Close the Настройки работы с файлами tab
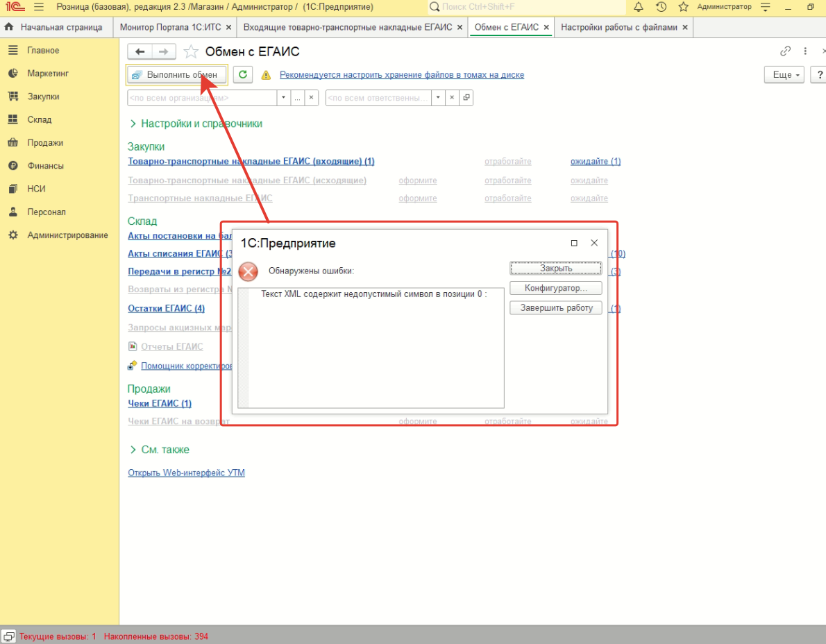826x644 pixels. (685, 27)
